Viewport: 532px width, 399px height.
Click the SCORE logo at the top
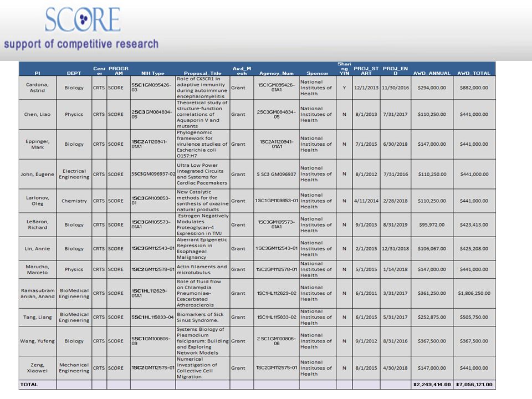pos(83,19)
